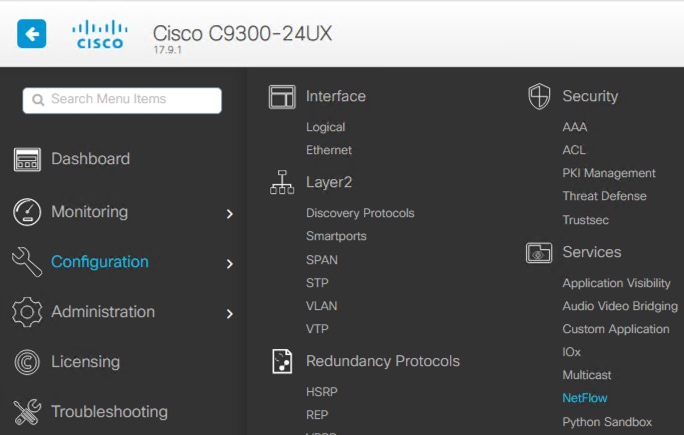Viewport: 684px width, 435px height.
Task: Click the Redundancy Protocols heading
Action: (x=383, y=361)
